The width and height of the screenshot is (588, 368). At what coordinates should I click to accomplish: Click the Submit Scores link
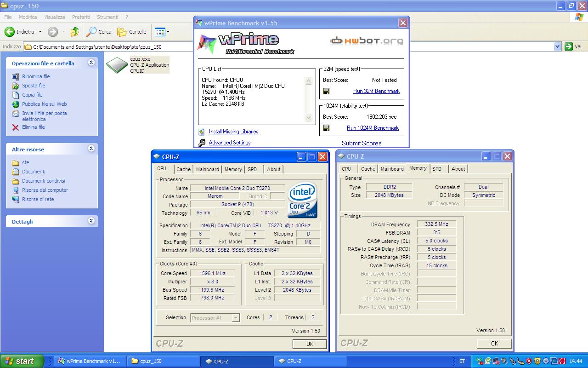[362, 143]
